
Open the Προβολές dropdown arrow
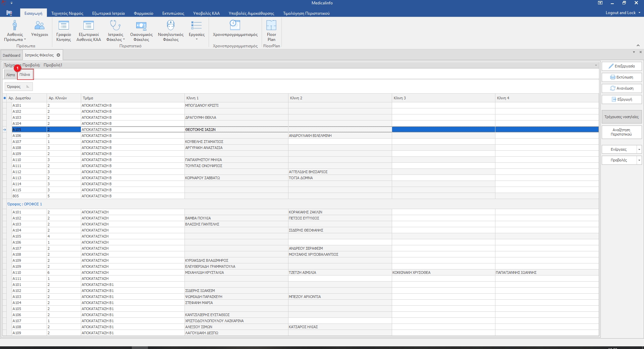(x=639, y=160)
